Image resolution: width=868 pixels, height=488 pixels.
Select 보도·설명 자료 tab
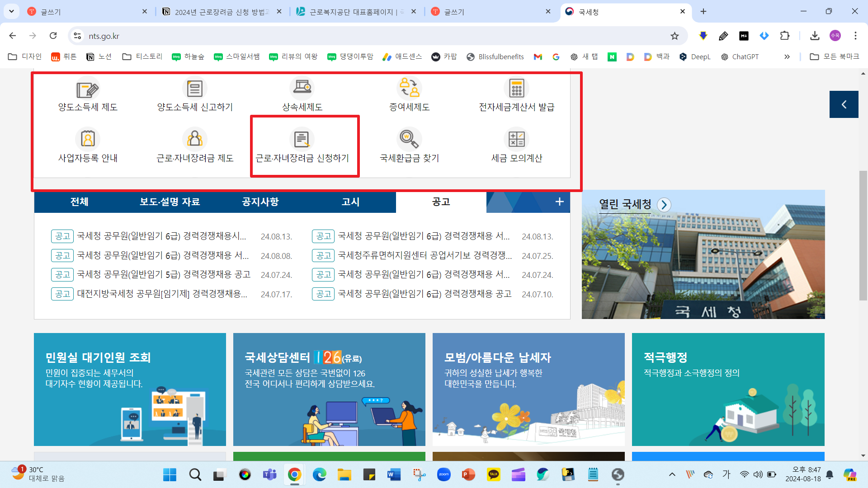[x=170, y=202]
